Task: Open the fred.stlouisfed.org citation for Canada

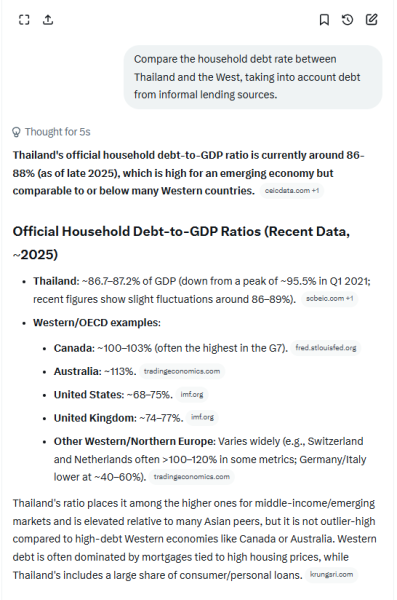Action: tap(326, 348)
